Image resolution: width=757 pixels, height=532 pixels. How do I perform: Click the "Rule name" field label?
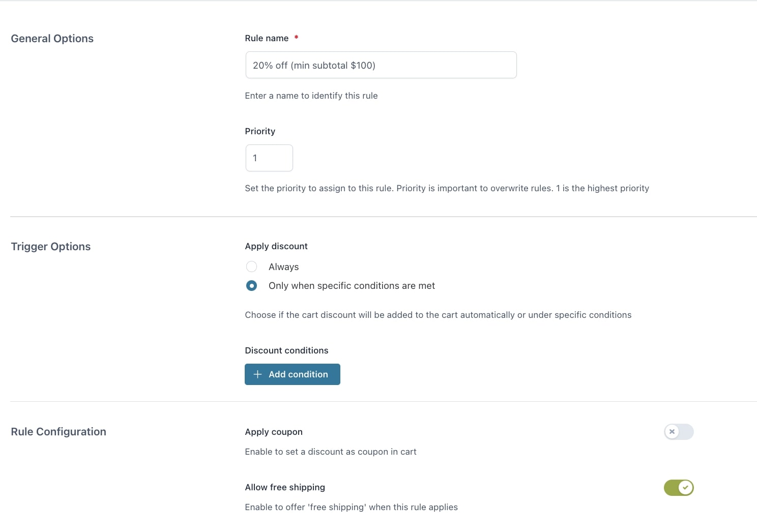pyautogui.click(x=267, y=38)
